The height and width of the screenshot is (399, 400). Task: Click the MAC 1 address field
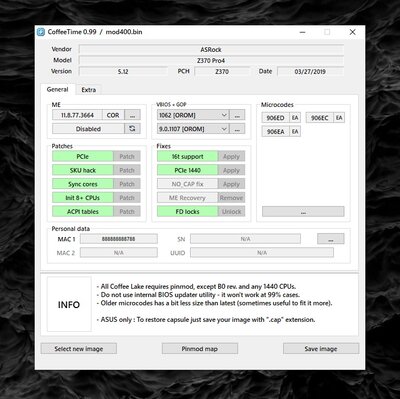tap(119, 239)
